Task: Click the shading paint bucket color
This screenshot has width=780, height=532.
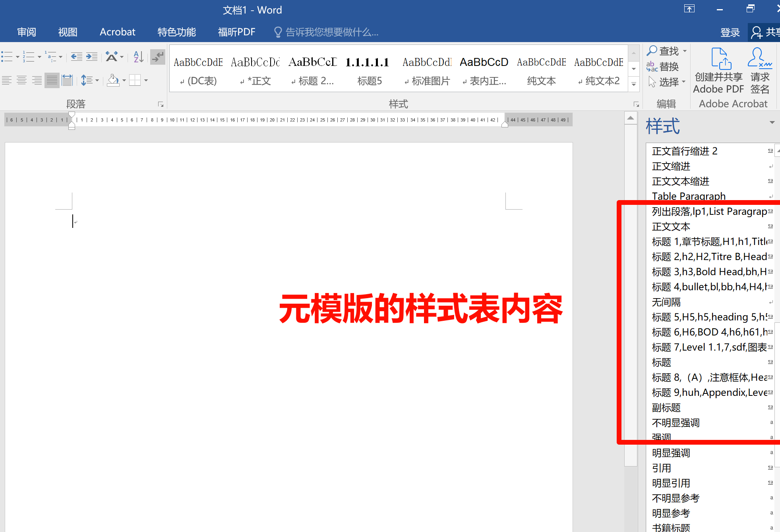Action: [113, 81]
